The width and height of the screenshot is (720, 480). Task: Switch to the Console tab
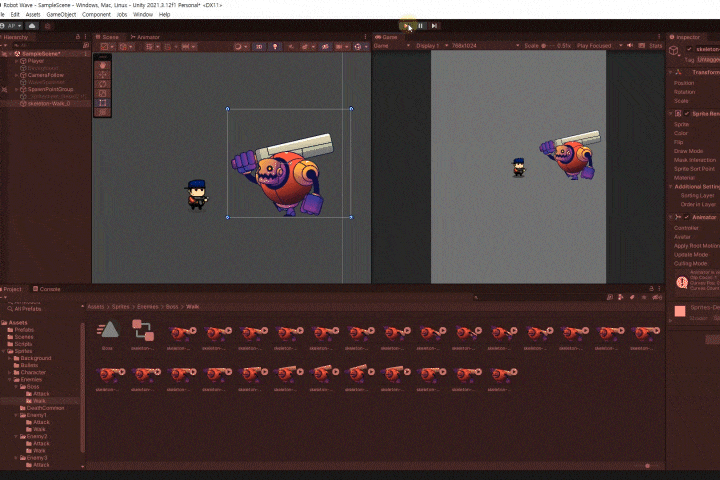47,289
